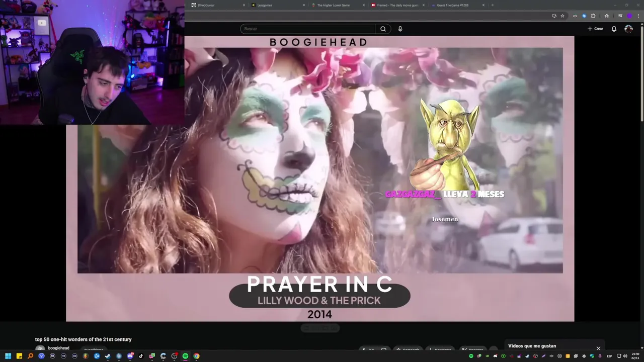Image resolution: width=644 pixels, height=362 pixels.
Task: Open Spotify from the taskbar
Action: (185, 356)
